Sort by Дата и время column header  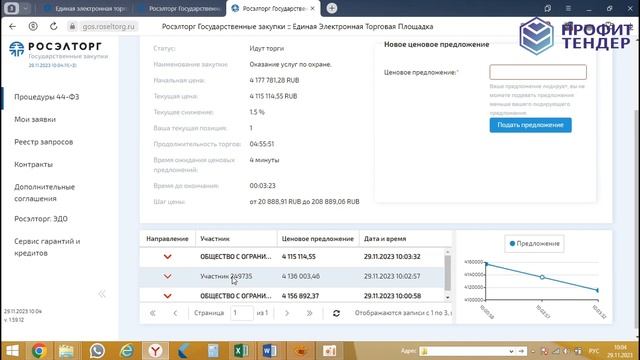(406, 239)
